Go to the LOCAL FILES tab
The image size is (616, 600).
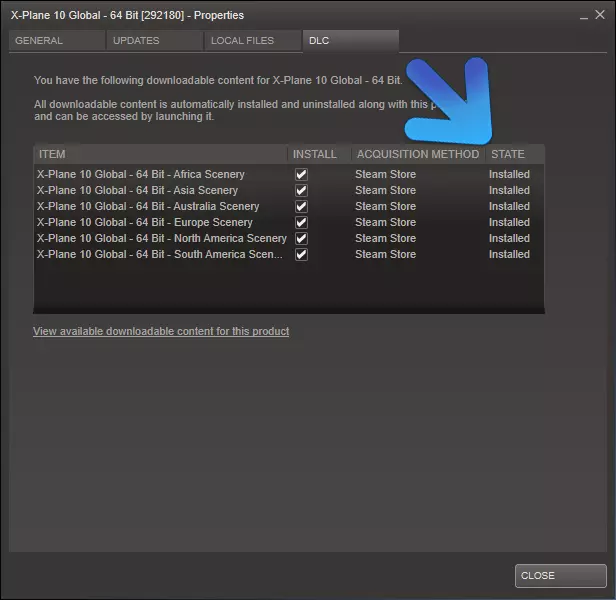pos(253,40)
